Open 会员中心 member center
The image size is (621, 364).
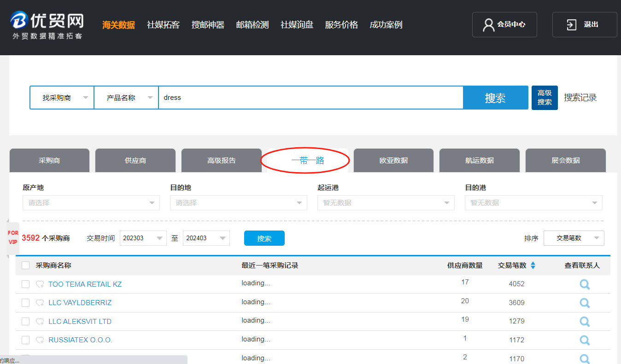coord(504,25)
